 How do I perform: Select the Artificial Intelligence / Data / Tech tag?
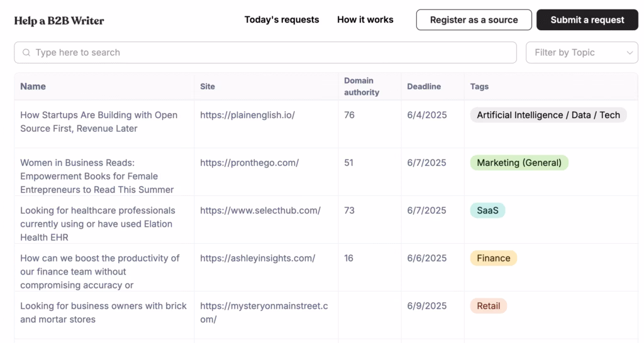548,115
